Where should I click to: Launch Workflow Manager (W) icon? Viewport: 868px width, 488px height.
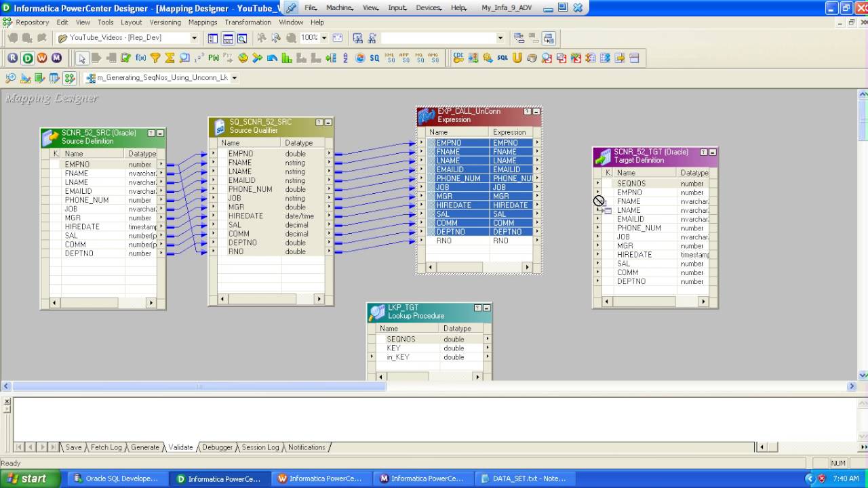point(42,58)
